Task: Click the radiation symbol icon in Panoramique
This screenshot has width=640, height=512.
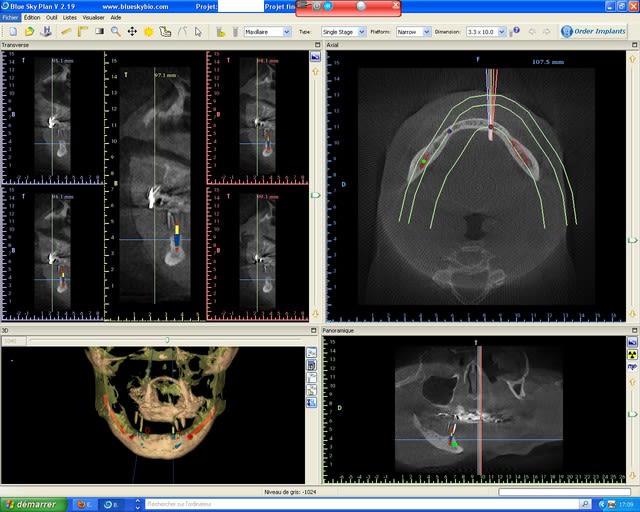Action: [x=632, y=354]
